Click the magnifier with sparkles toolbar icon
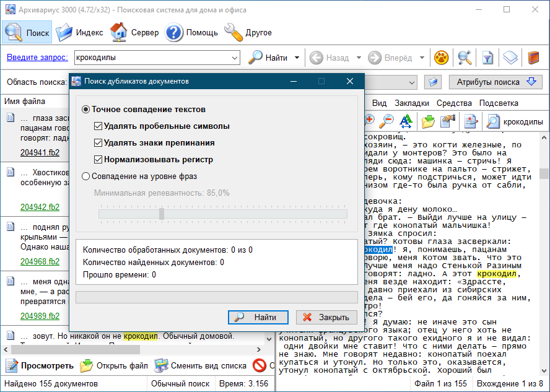The width and height of the screenshot is (550, 392). point(465,58)
